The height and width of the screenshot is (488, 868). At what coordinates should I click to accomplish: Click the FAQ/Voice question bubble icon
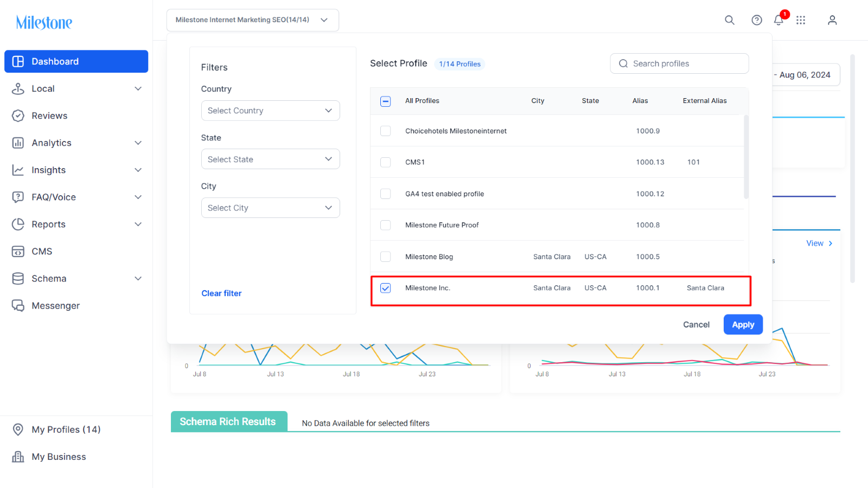18,197
